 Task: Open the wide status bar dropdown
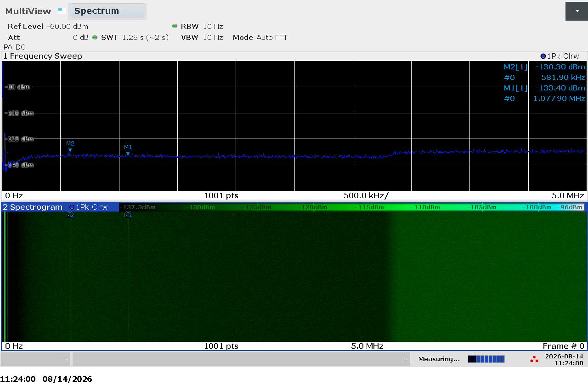[241, 359]
